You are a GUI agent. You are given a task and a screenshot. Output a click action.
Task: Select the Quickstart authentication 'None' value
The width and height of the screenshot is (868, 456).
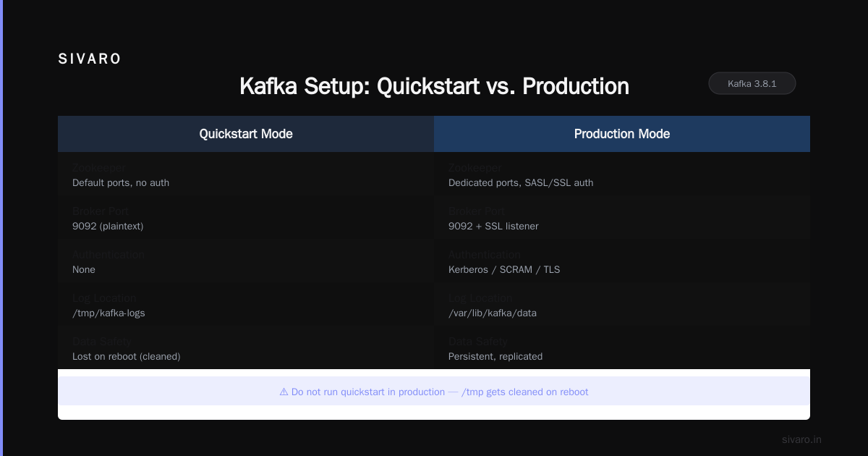pos(84,269)
